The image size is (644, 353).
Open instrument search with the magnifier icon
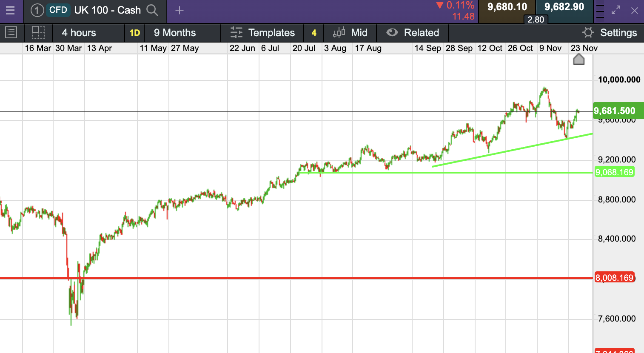tap(152, 10)
